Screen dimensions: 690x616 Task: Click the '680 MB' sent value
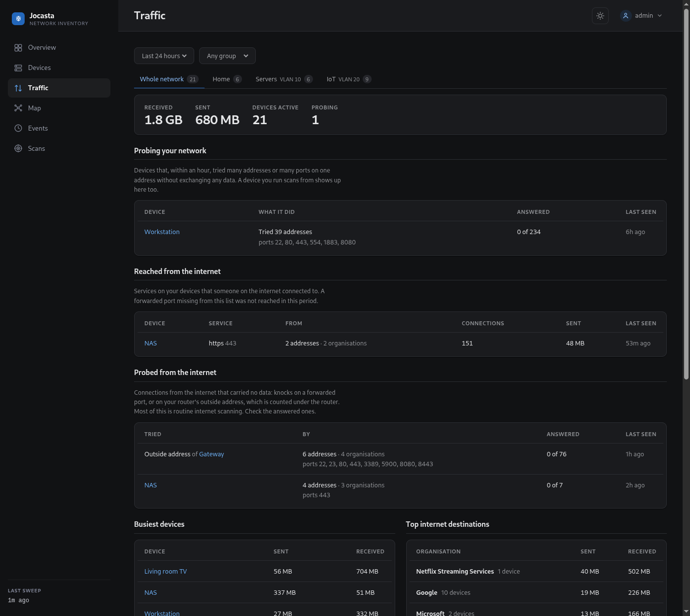pyautogui.click(x=217, y=120)
